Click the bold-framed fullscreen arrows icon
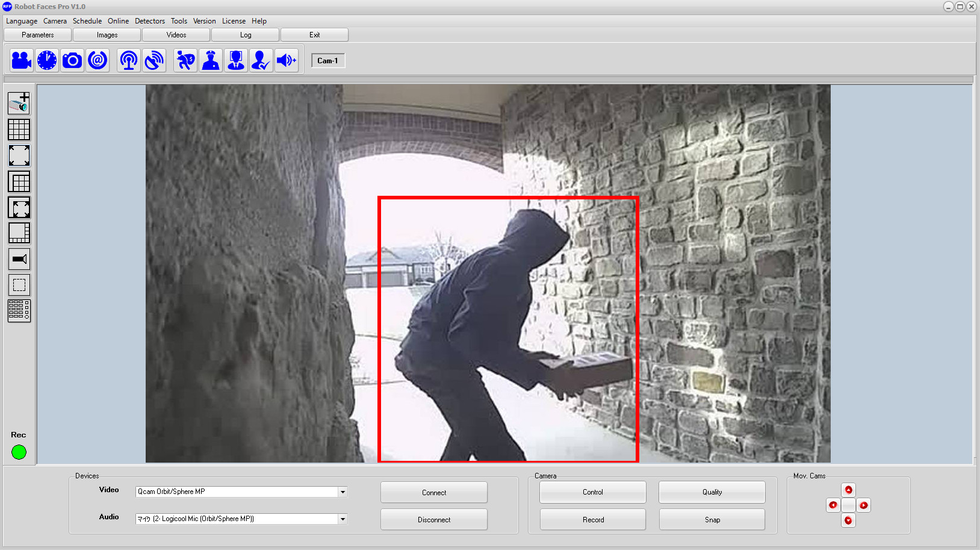 [19, 208]
